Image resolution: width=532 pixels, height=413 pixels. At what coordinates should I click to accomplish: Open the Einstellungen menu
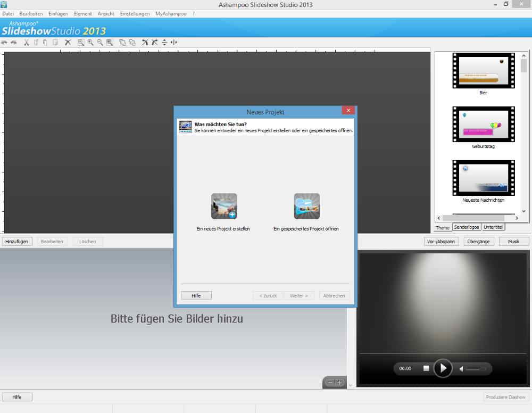135,13
